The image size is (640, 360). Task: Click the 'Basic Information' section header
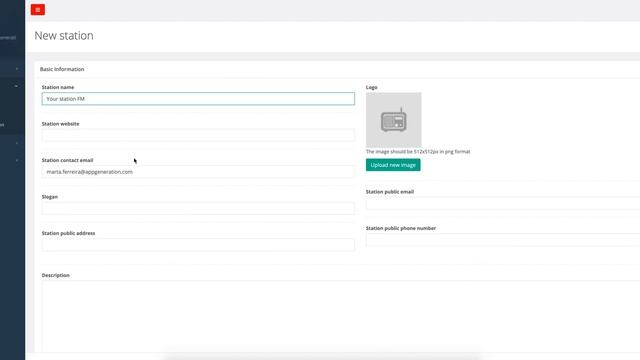click(x=62, y=69)
